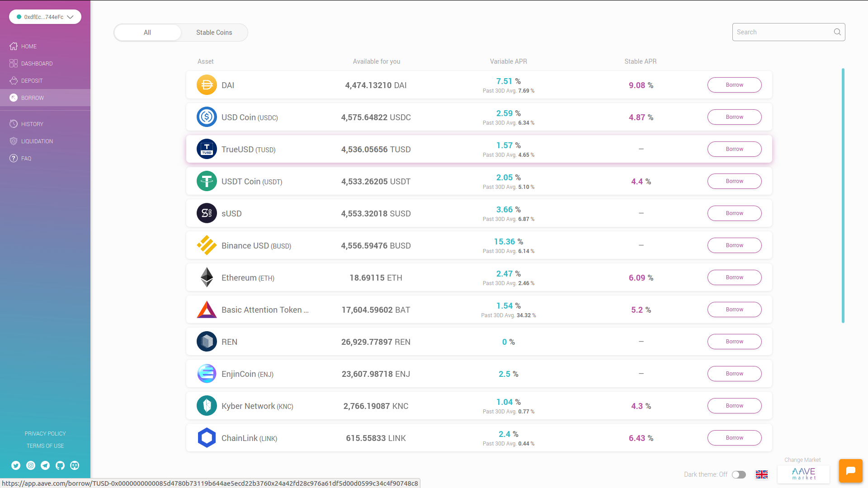This screenshot has width=868, height=488.
Task: Open HISTORY in the sidebar menu
Action: tap(32, 124)
